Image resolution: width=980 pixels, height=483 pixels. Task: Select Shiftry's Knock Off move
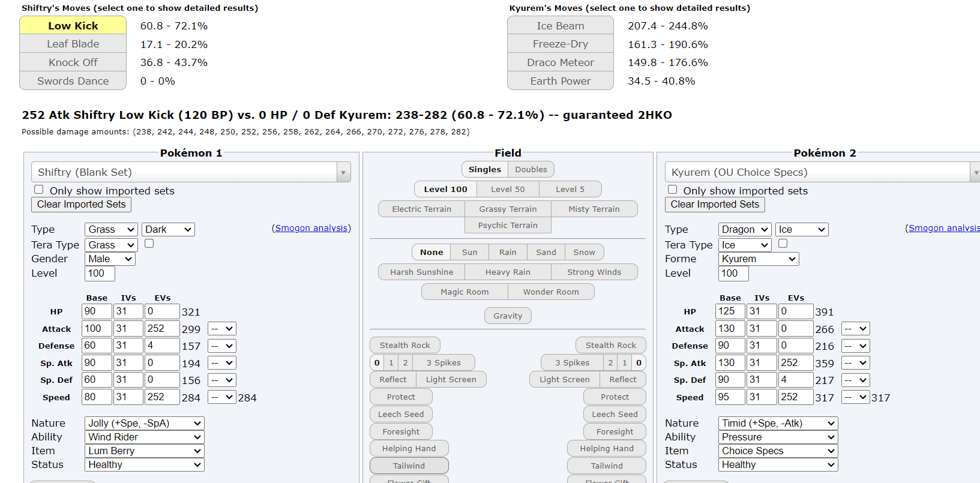point(73,62)
